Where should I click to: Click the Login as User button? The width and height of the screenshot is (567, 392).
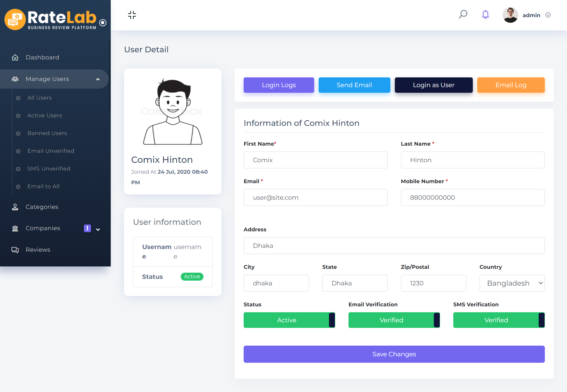coord(434,85)
